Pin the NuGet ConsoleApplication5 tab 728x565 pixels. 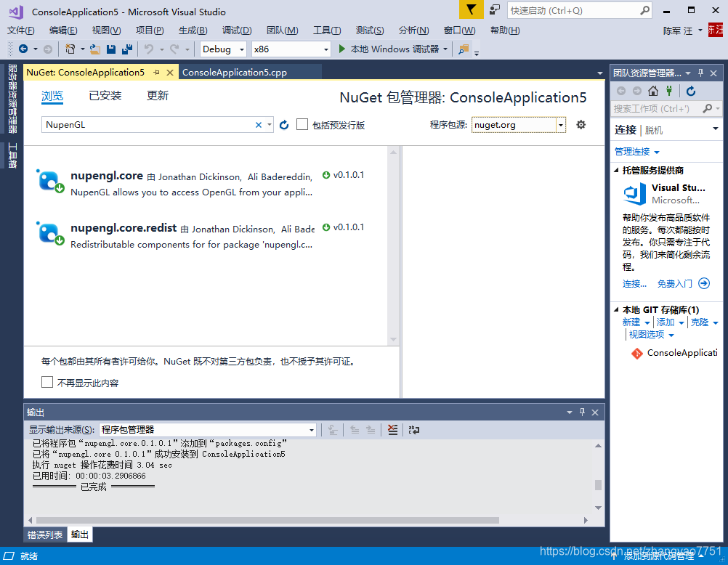156,73
